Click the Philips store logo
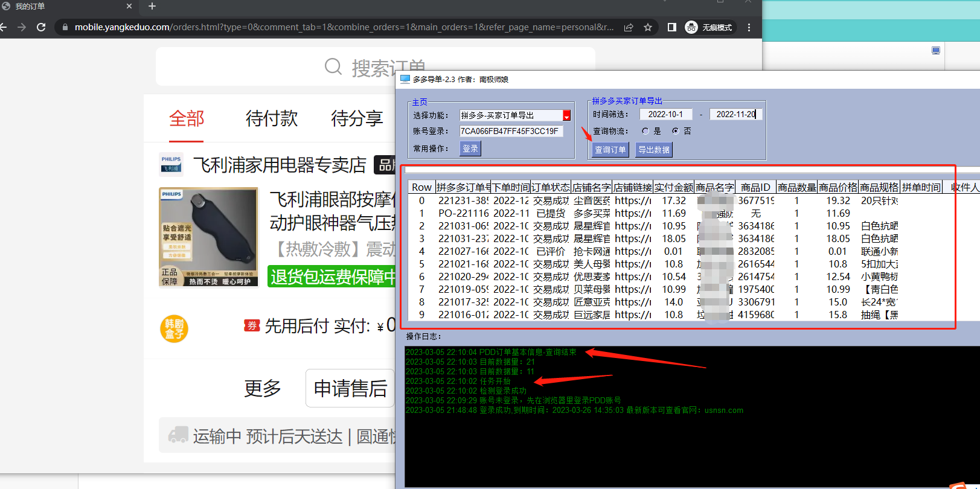 pos(171,163)
